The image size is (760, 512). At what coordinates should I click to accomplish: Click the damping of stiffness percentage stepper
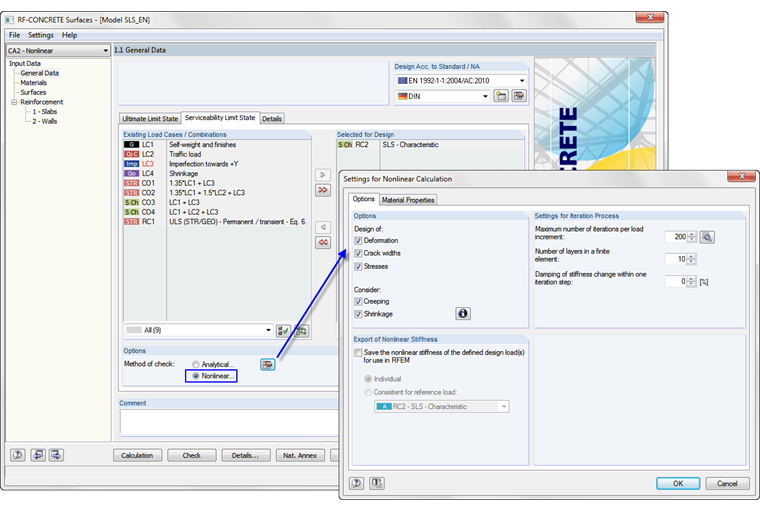[x=692, y=281]
